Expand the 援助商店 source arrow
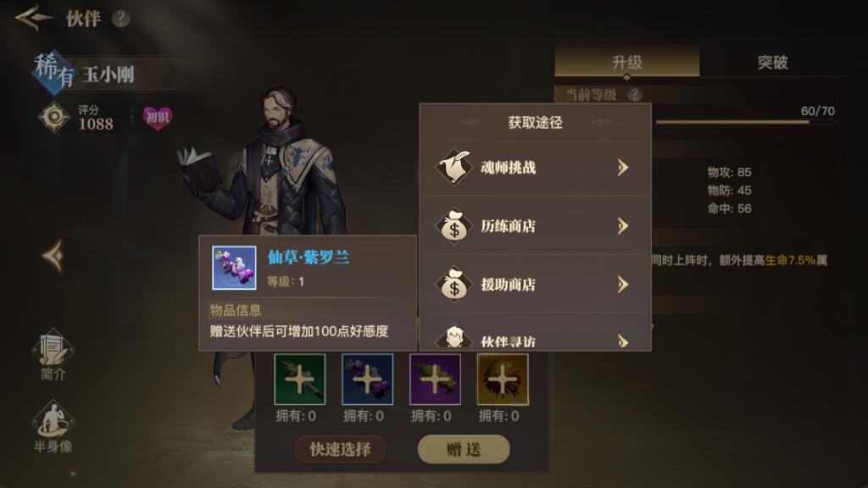 click(623, 285)
